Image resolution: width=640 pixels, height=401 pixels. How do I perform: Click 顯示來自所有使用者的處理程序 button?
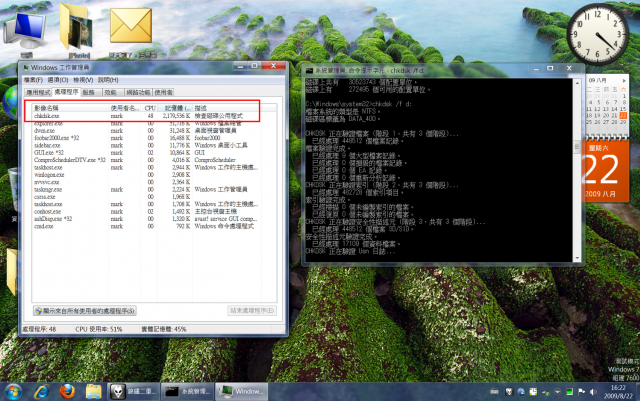point(84,311)
